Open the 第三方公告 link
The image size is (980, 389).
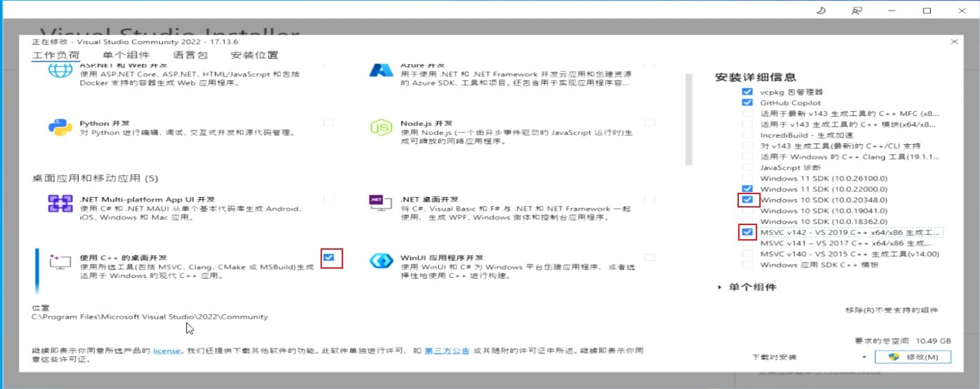click(447, 350)
